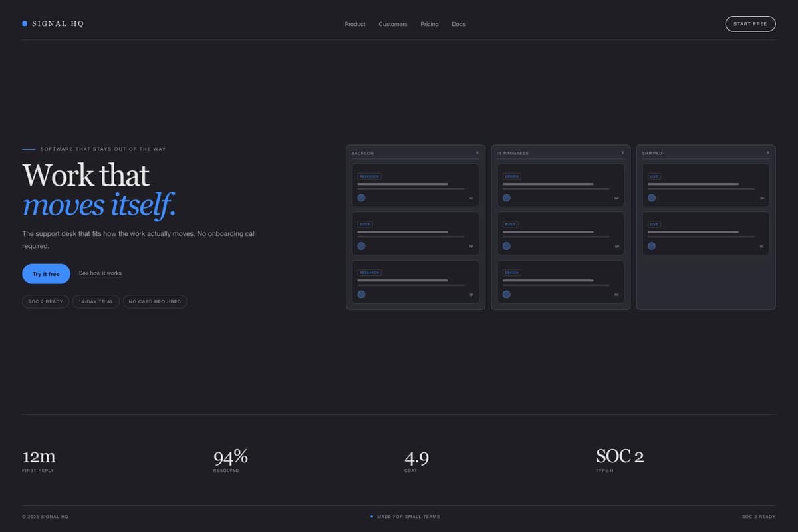Click SOFTWARE THAT STAYS OUT OF THE WAY
798x532 pixels.
(x=103, y=149)
